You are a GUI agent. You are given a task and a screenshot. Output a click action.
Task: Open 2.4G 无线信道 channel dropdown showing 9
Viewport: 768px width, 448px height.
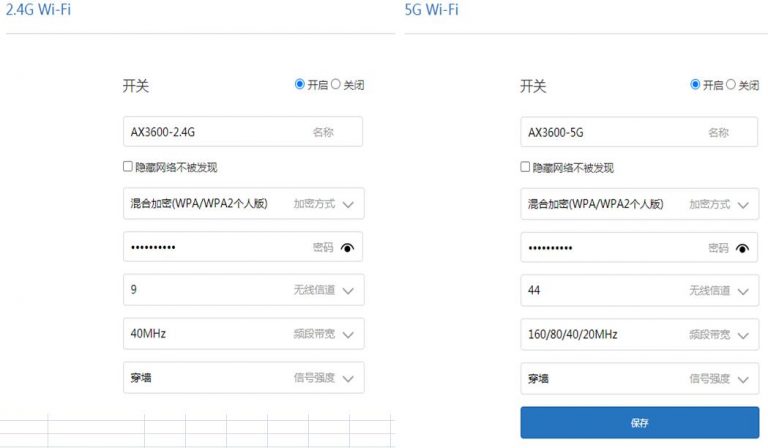point(347,291)
